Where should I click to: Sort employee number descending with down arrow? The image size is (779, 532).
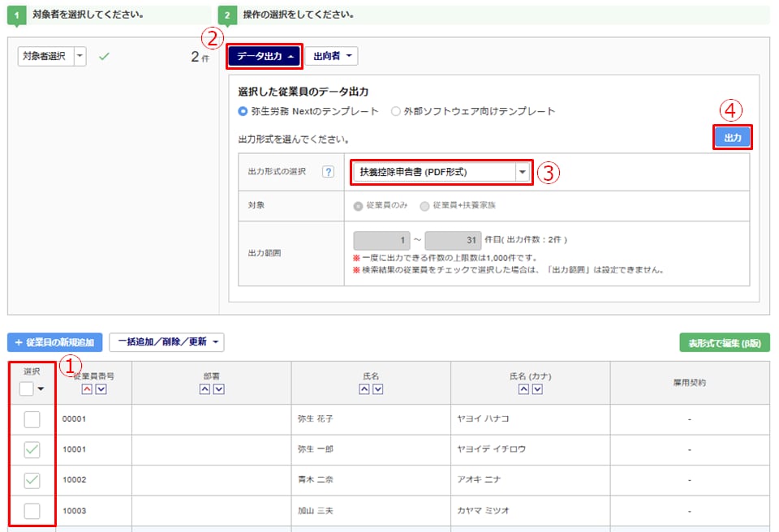click(x=101, y=389)
